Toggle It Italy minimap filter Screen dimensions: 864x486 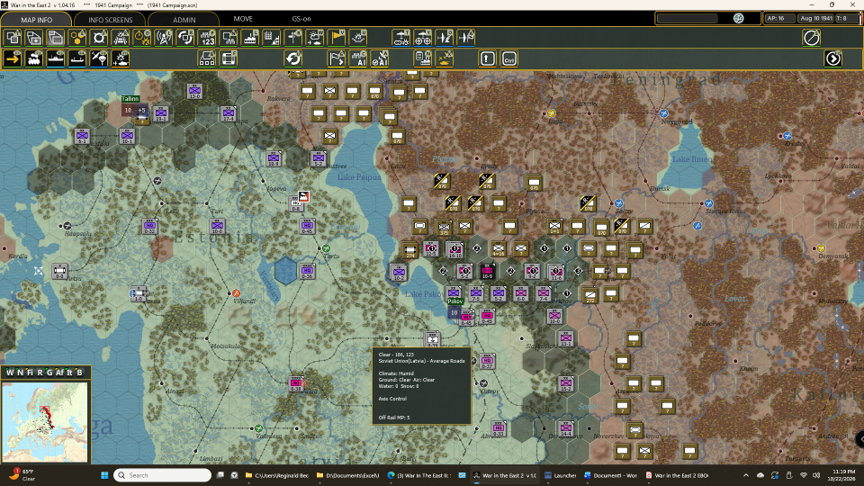tap(69, 372)
